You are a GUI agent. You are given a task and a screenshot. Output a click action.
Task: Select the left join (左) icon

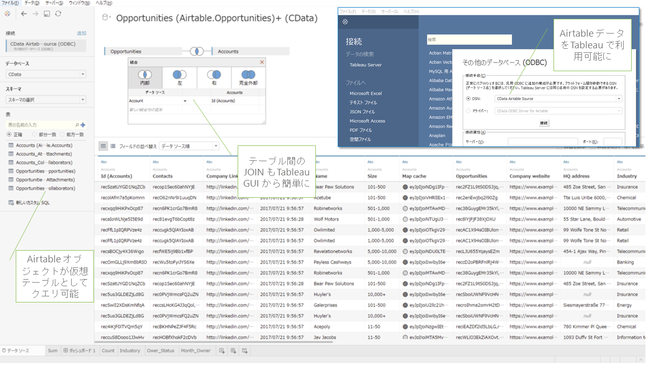pos(179,75)
